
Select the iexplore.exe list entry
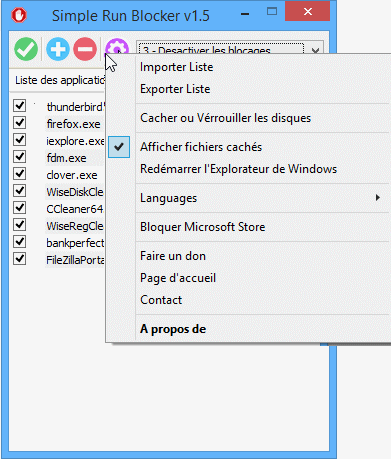click(x=75, y=141)
